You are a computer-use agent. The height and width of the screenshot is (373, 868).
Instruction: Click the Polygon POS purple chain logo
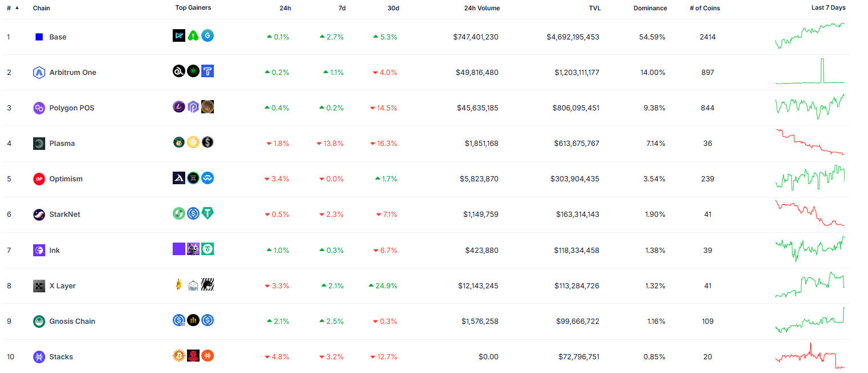pos(39,108)
